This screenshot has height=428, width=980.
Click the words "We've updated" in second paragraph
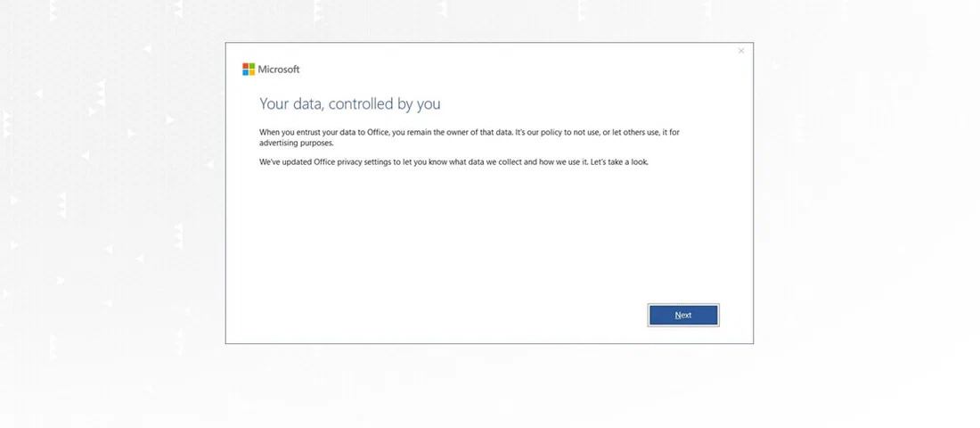tap(286, 162)
